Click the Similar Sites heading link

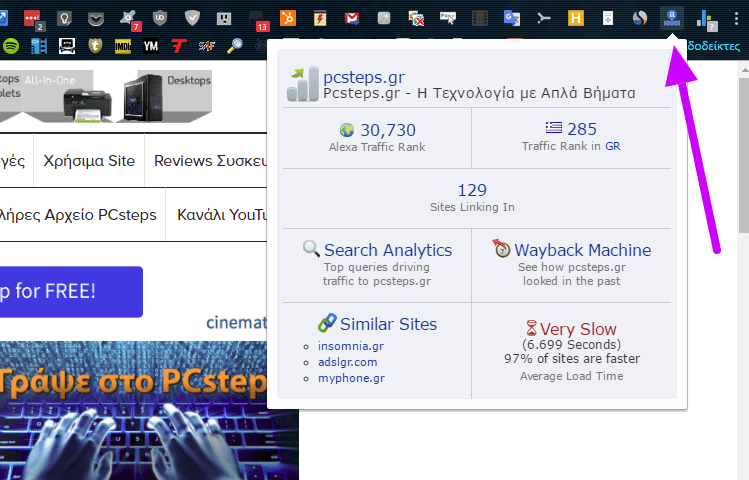[x=388, y=324]
